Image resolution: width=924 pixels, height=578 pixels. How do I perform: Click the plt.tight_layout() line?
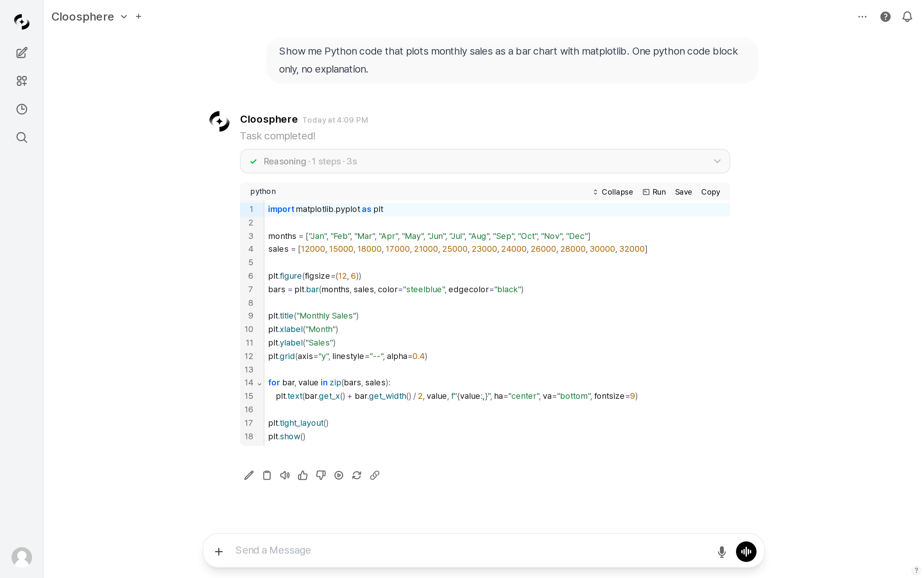coord(298,423)
